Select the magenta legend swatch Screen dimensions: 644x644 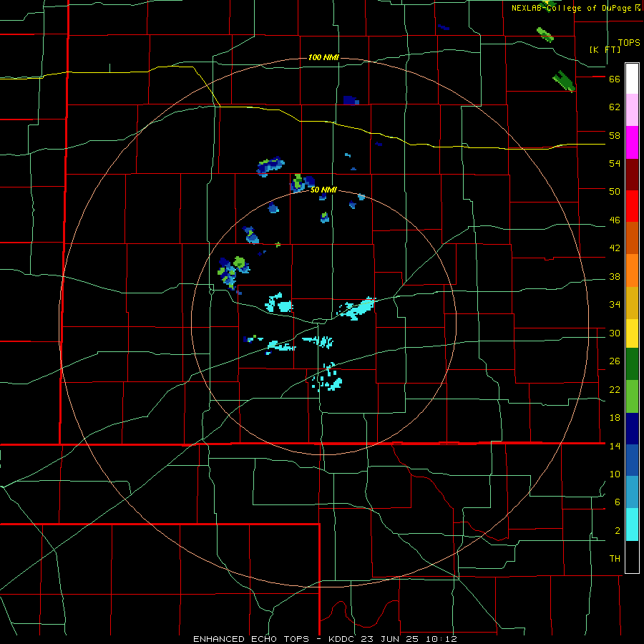632,142
